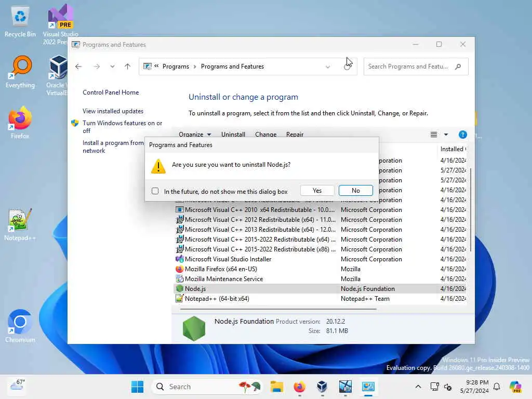The height and width of the screenshot is (399, 532).
Task: Select Visual C++ 2015-2022 Redistributable (x64) row
Action: [x=321, y=239]
